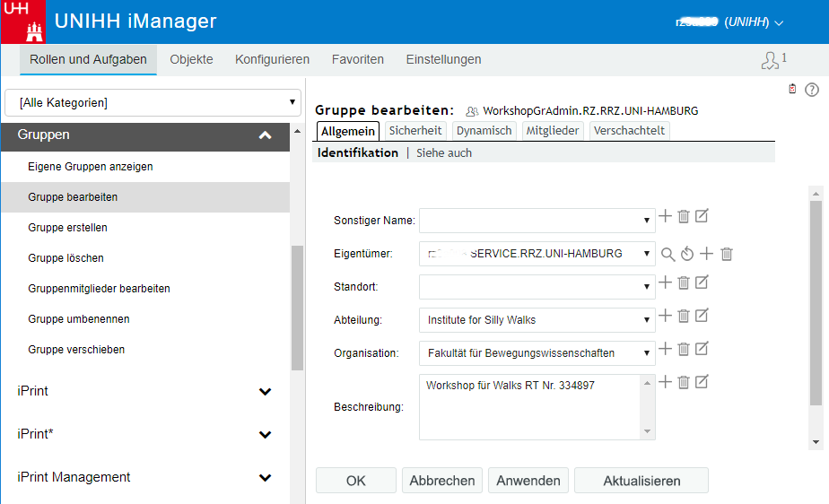Switch to Rollen und Aufgaben tab
This screenshot has width=829, height=504.
click(88, 60)
